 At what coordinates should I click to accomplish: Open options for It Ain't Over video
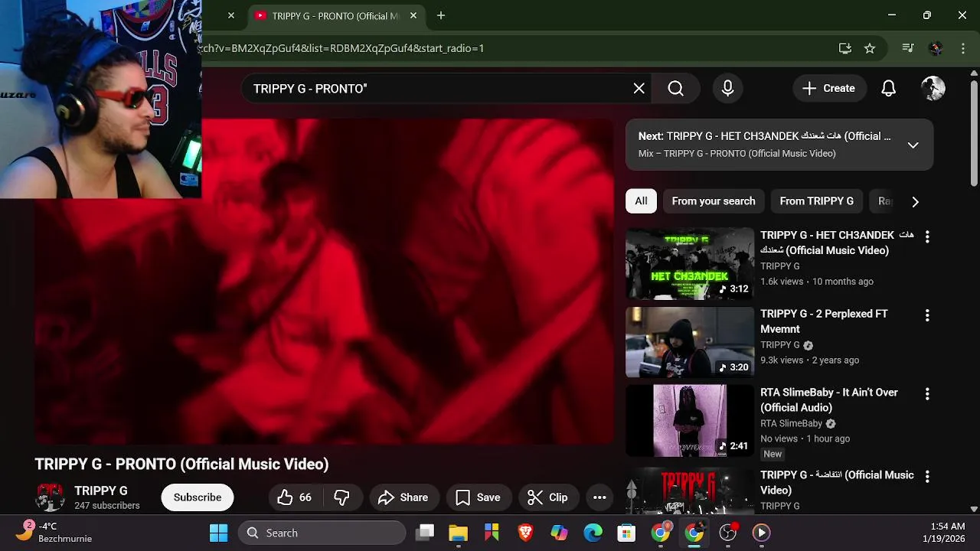[927, 394]
